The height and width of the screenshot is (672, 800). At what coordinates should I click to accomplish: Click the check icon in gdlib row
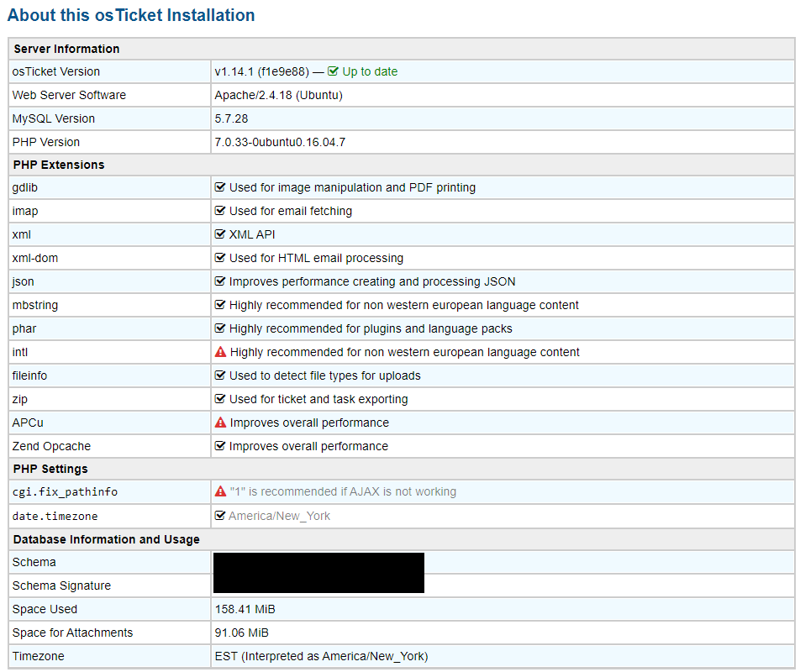220,187
